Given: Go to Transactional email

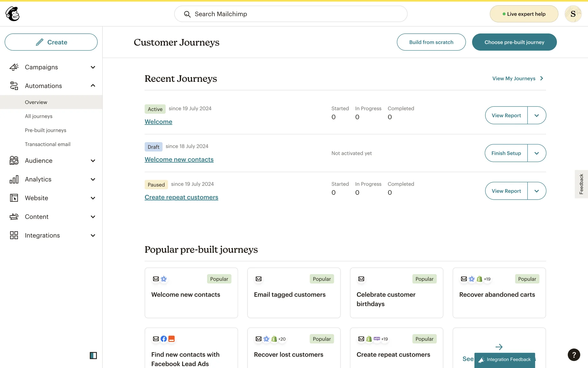Looking at the screenshot, I should pyautogui.click(x=47, y=144).
